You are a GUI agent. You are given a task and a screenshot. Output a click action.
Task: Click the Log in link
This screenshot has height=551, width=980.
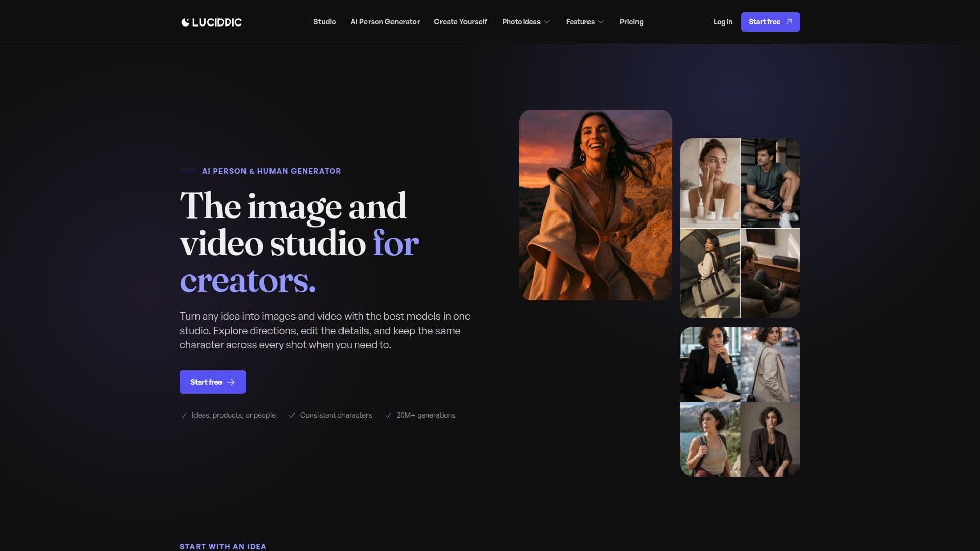pyautogui.click(x=723, y=22)
